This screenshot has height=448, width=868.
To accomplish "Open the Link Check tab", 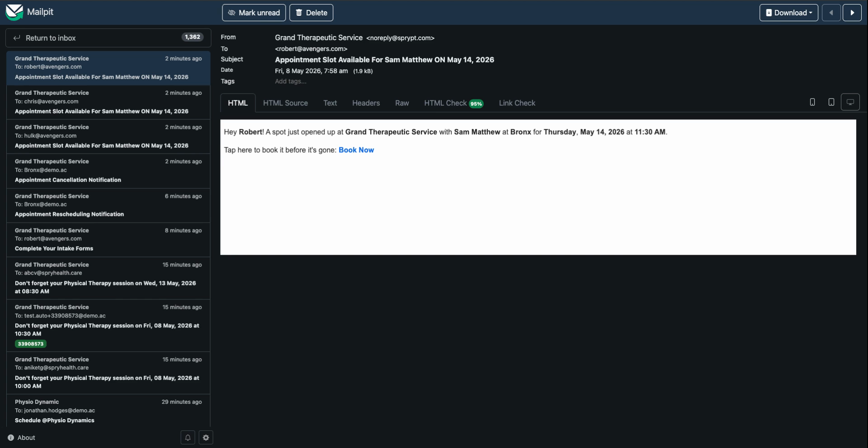I will [517, 103].
